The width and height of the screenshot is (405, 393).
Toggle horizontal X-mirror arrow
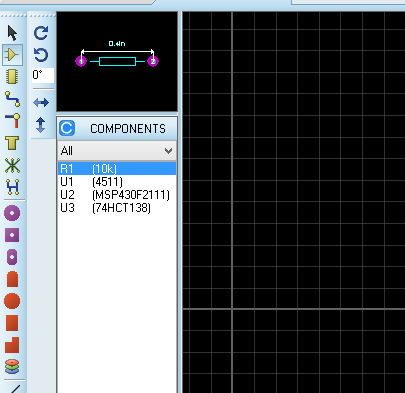(41, 102)
